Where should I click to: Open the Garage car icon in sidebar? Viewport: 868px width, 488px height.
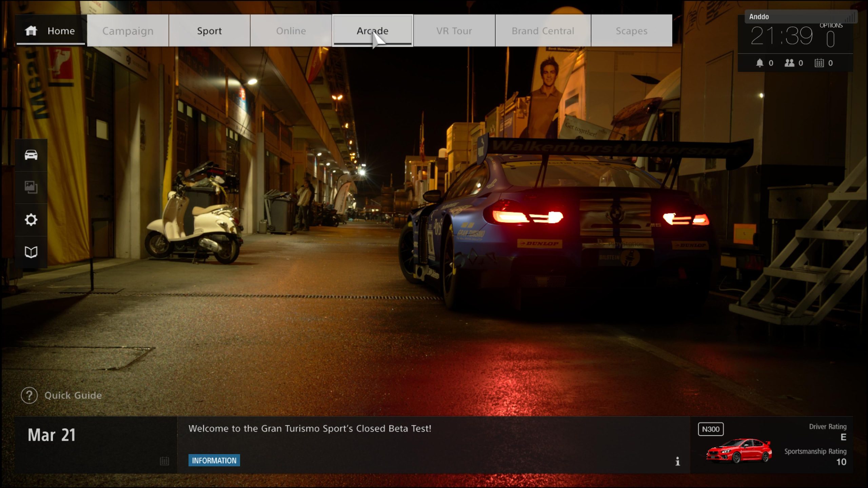click(31, 155)
